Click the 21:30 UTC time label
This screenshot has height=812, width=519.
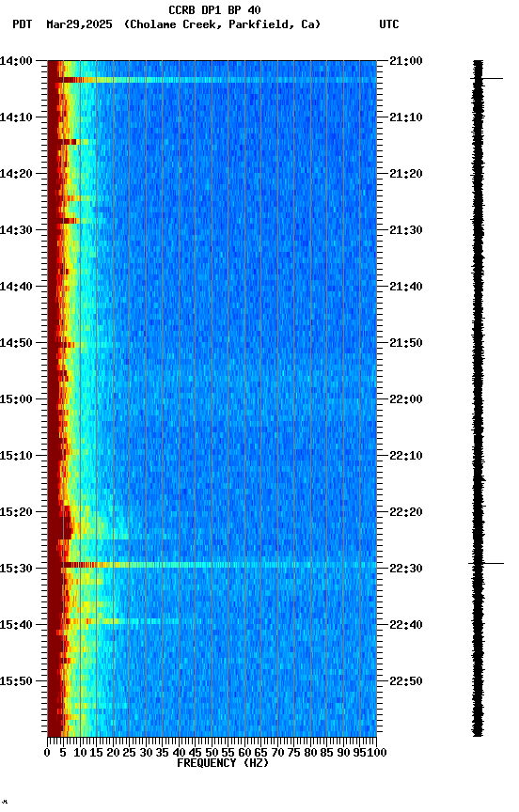pyautogui.click(x=406, y=230)
